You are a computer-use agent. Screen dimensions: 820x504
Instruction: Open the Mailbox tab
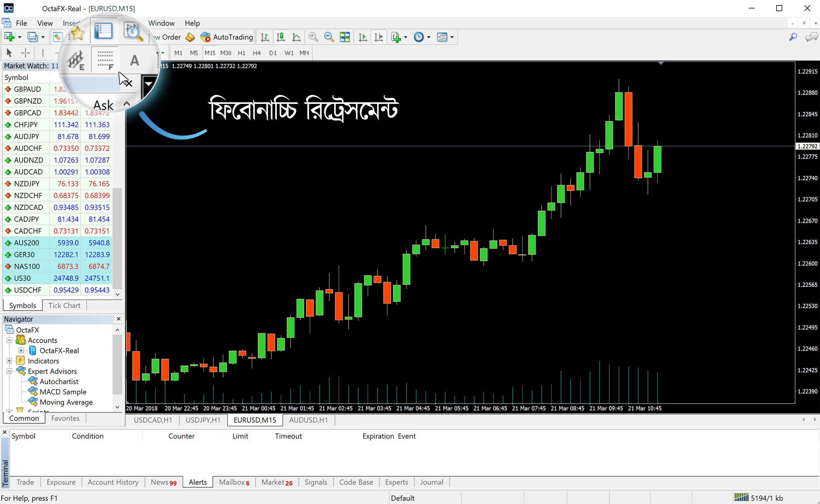click(234, 482)
